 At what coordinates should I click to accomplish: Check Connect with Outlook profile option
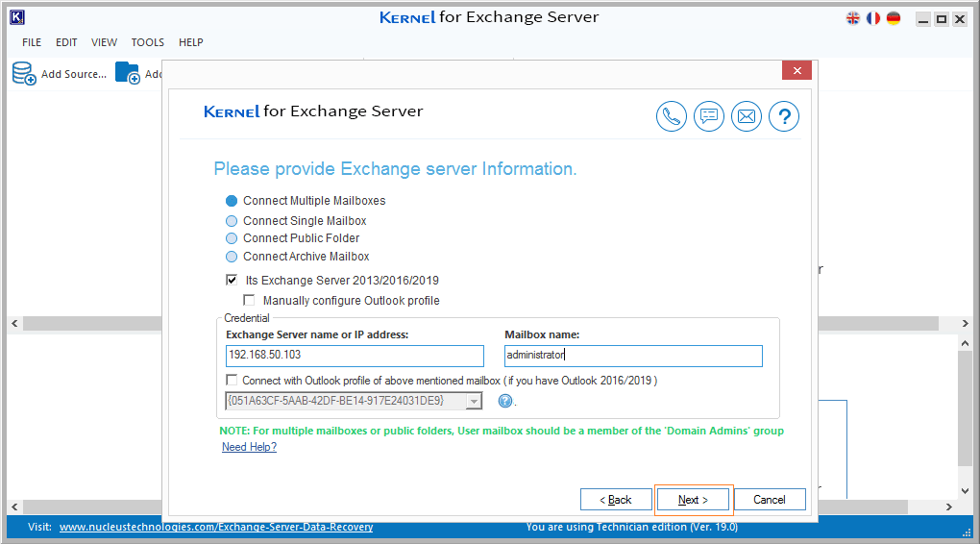[232, 381]
